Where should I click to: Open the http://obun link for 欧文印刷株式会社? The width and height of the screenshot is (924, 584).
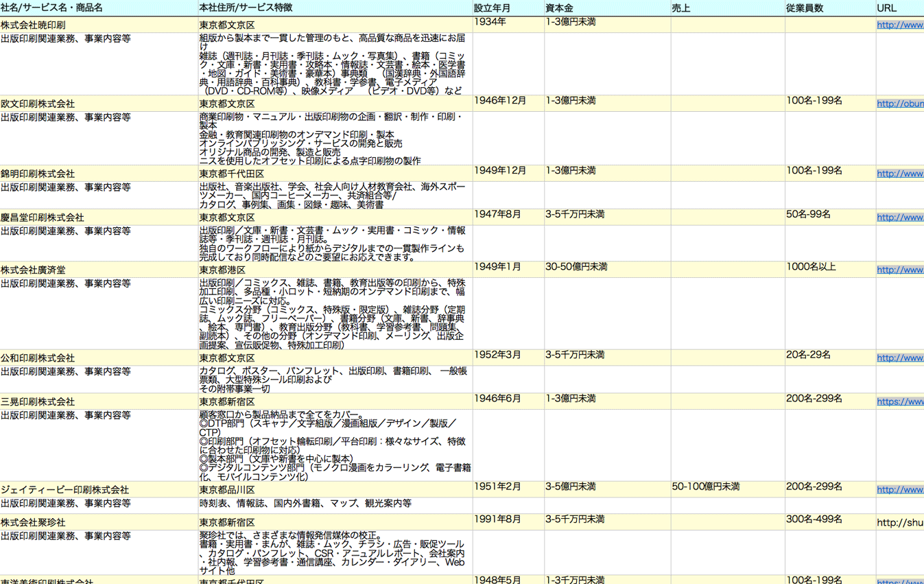(x=900, y=104)
